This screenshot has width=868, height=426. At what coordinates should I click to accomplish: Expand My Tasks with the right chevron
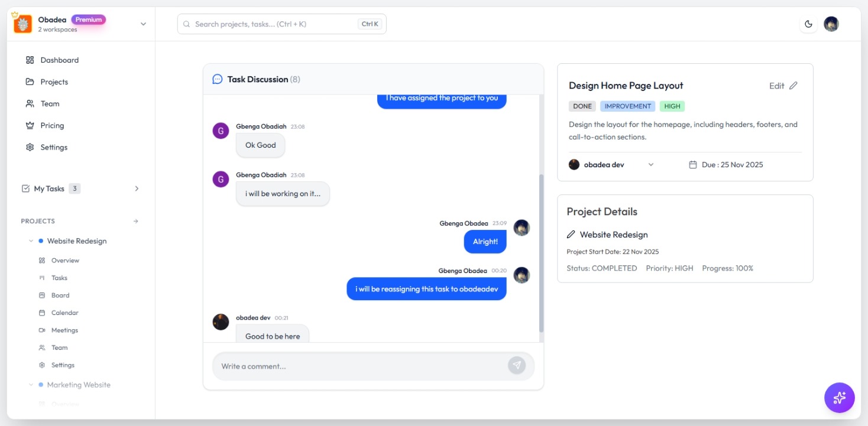(x=137, y=188)
